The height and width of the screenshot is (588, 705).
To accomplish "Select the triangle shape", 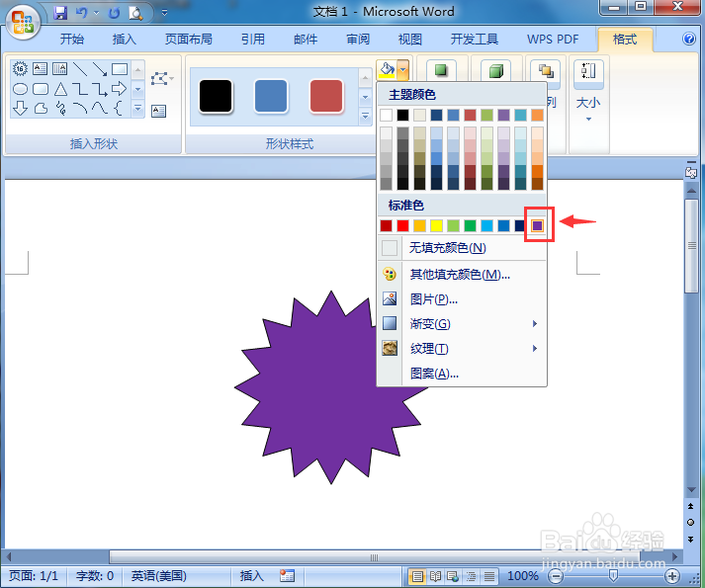I will click(60, 89).
